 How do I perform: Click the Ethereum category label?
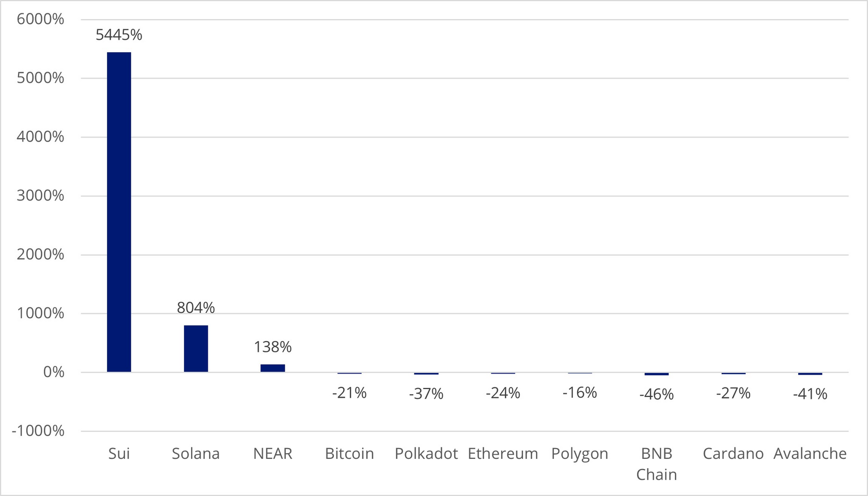pyautogui.click(x=503, y=454)
